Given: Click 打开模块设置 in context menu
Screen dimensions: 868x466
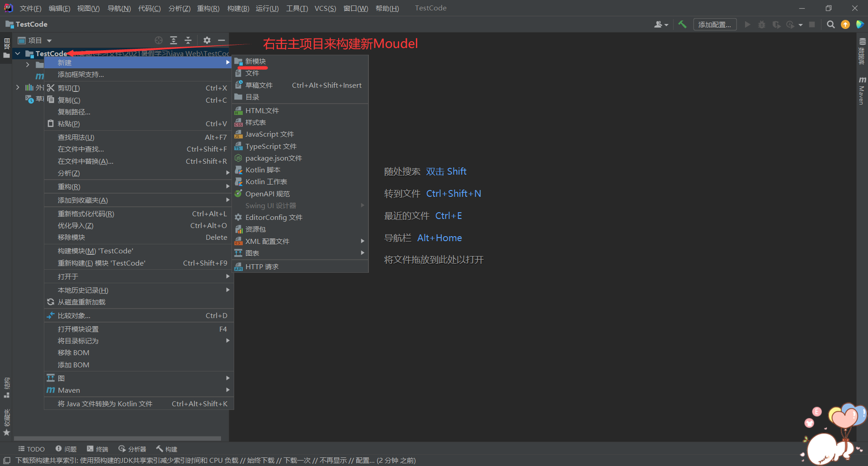Looking at the screenshot, I should (139, 329).
